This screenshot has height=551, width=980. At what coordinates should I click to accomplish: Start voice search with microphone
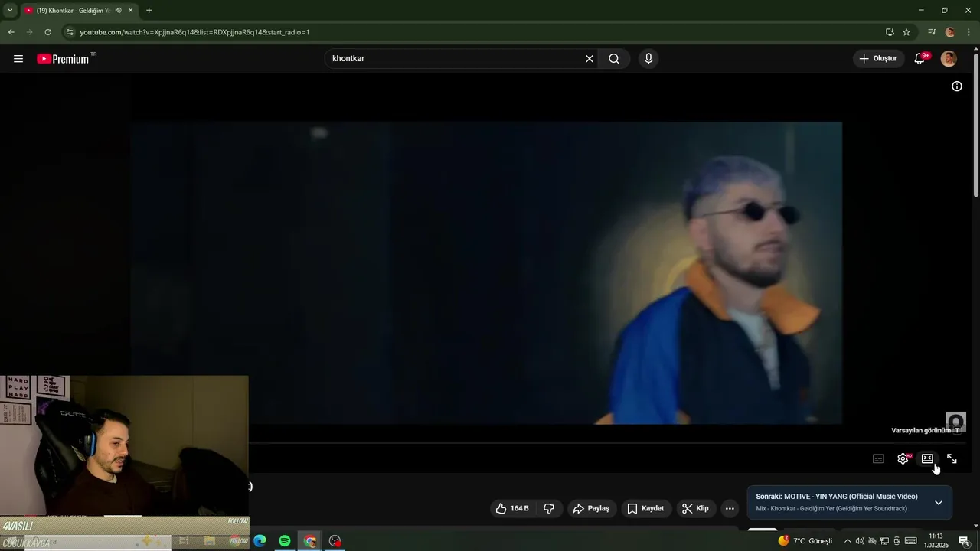coord(648,59)
